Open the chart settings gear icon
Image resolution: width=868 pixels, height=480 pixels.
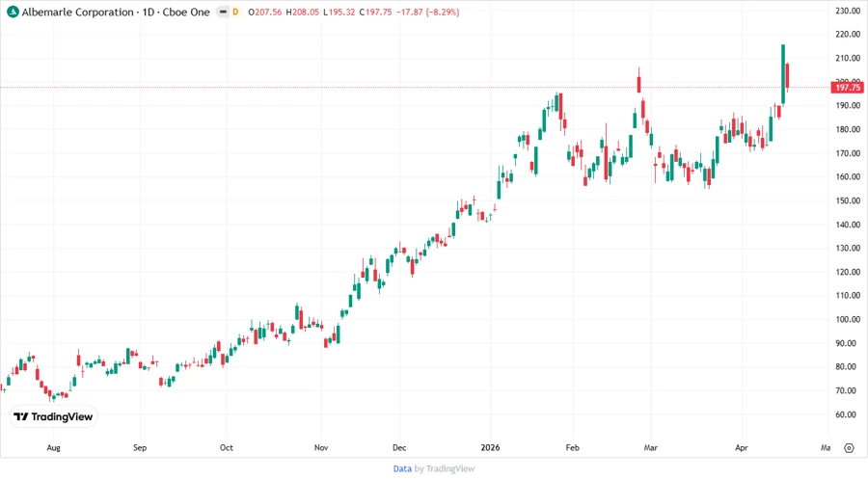pyautogui.click(x=849, y=448)
